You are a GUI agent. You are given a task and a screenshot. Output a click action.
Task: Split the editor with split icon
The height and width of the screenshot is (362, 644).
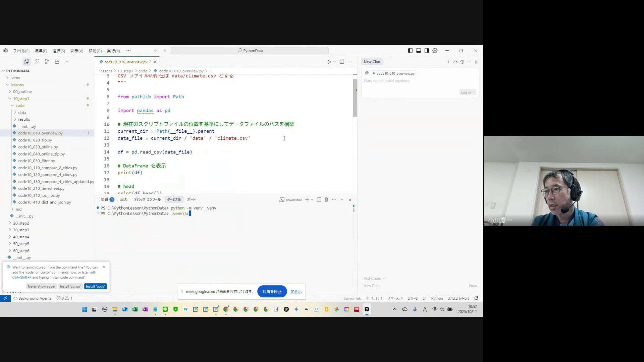pyautogui.click(x=342, y=62)
